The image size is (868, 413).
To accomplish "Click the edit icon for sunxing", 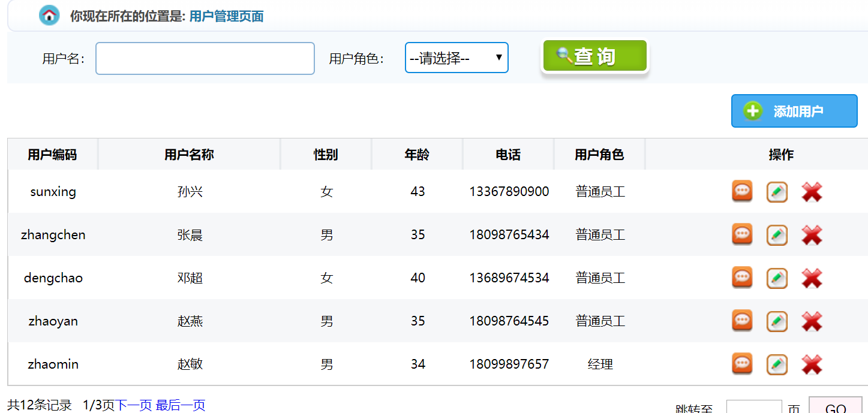I will [777, 191].
